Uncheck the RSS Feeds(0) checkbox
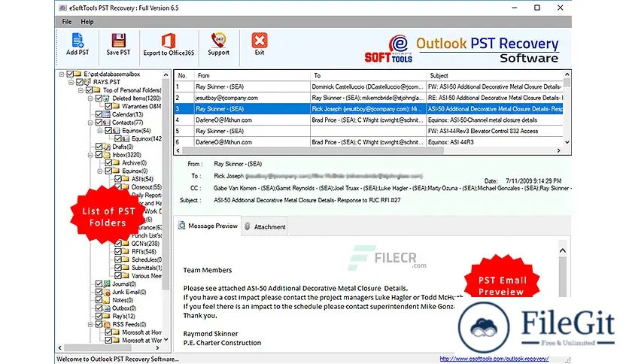Viewport: 629px width, 364px height. [99, 324]
